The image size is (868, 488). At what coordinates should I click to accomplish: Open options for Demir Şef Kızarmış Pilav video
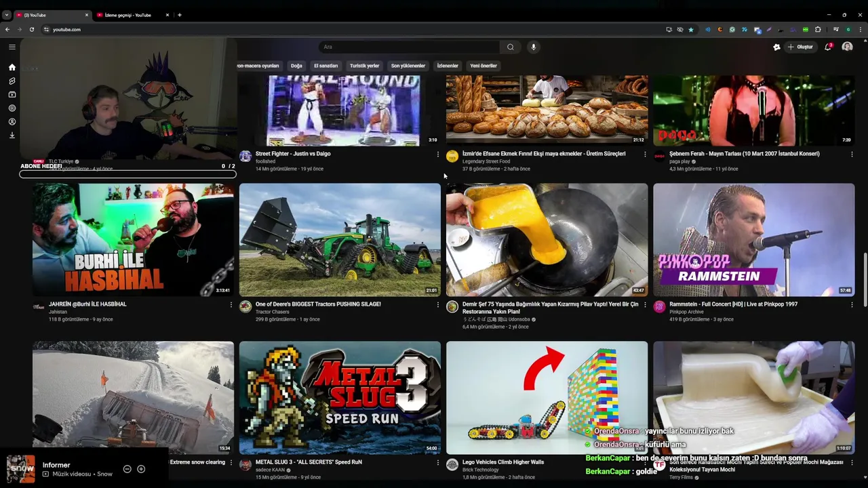(x=645, y=305)
